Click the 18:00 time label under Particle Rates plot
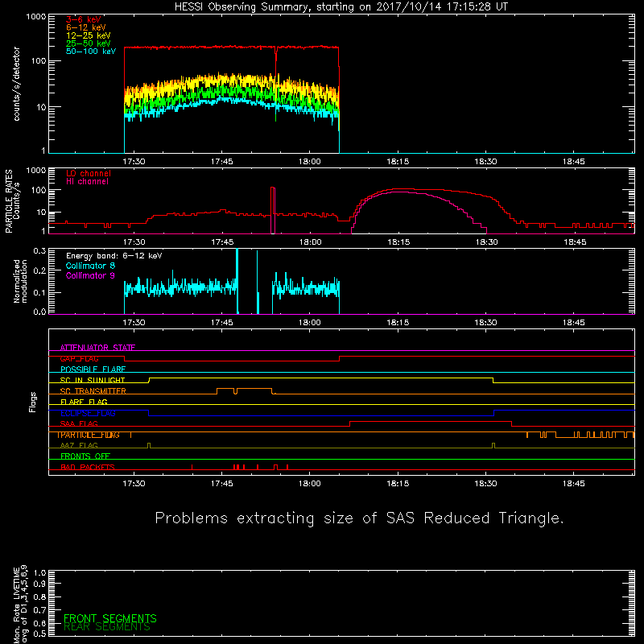The width and height of the screenshot is (644, 644). pyautogui.click(x=310, y=242)
